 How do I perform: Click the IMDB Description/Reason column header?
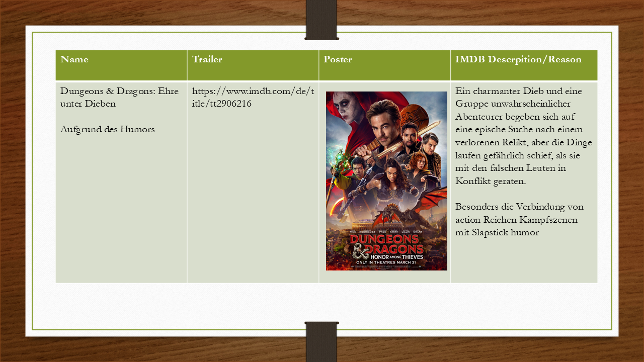pos(524,65)
